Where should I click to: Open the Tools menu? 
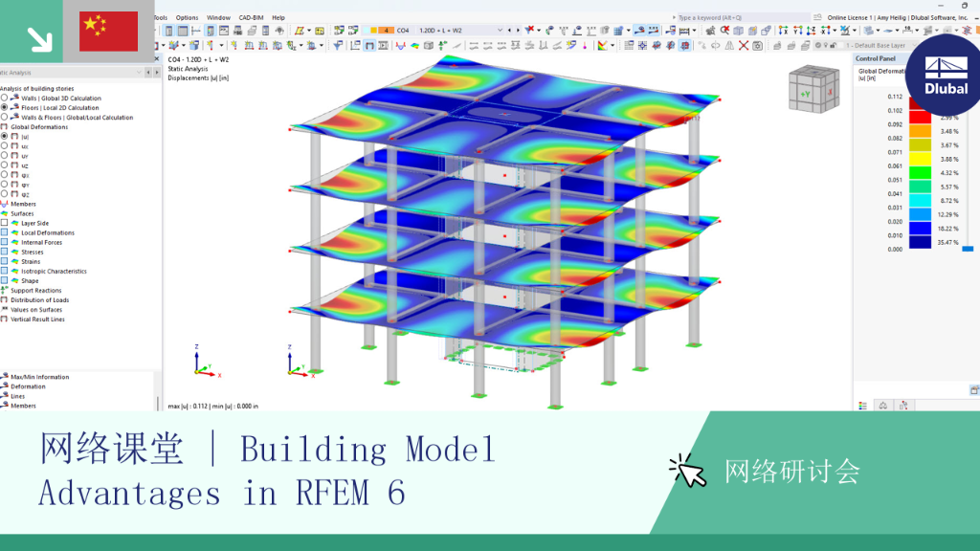pyautogui.click(x=161, y=17)
